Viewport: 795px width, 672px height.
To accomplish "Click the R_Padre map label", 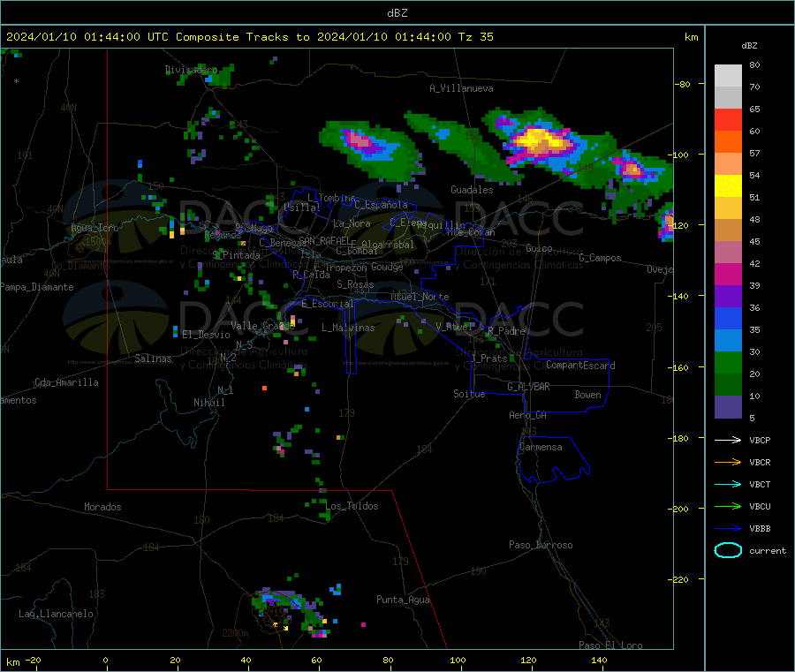I will coord(506,331).
